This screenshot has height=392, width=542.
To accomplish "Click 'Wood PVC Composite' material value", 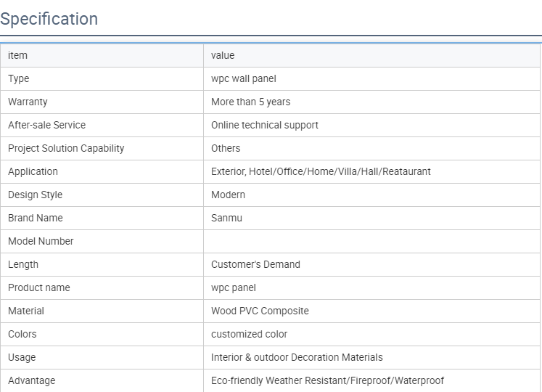I will click(x=260, y=311).
